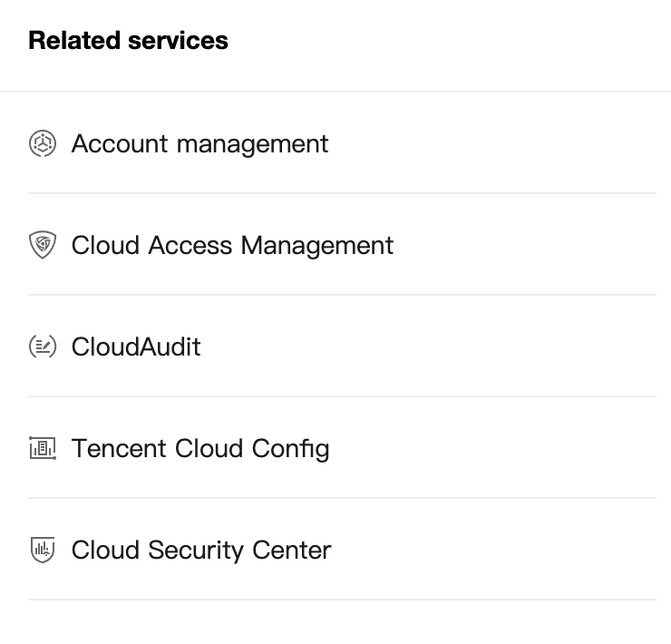Click the Tencent Cloud Config icon
The width and height of the screenshot is (671, 644).
pos(43,448)
